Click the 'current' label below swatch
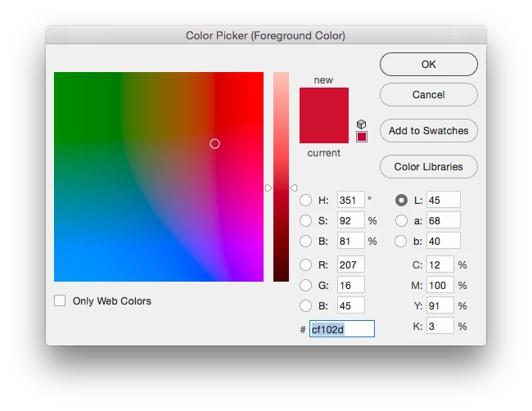Viewport: 532px width, 411px height. [x=323, y=153]
